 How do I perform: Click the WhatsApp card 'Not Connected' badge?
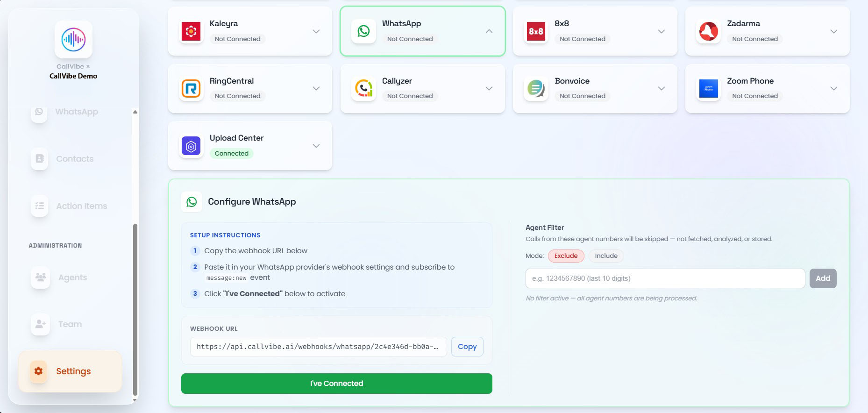410,39
